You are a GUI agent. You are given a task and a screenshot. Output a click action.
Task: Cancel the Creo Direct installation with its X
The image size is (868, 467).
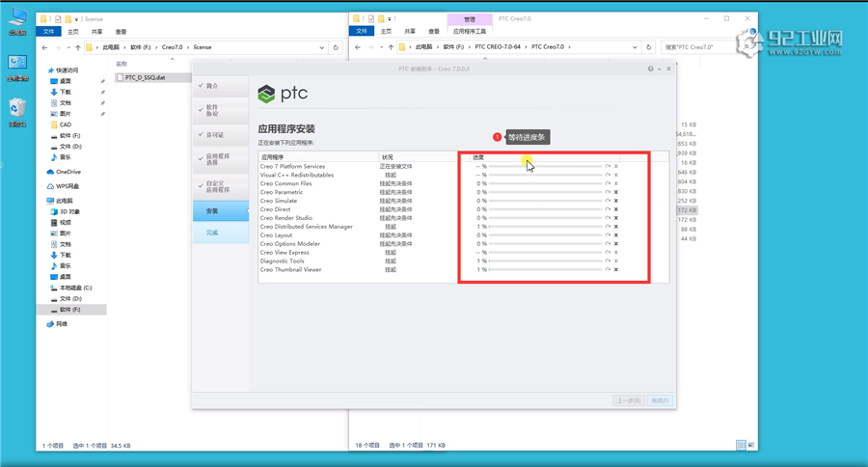[616, 209]
